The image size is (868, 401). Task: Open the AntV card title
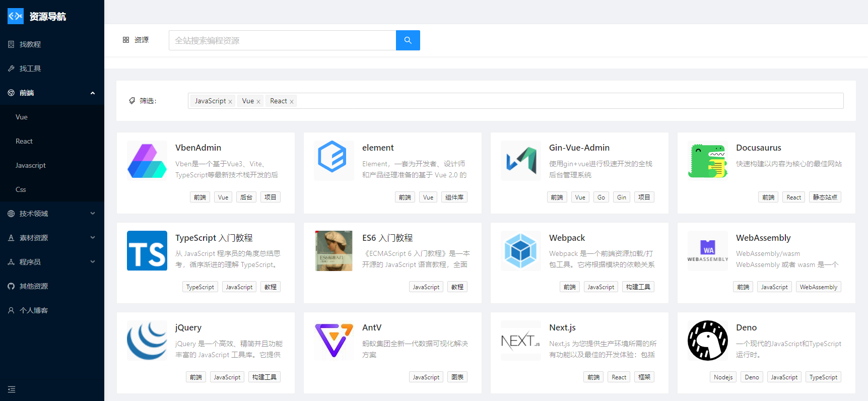[x=372, y=327]
